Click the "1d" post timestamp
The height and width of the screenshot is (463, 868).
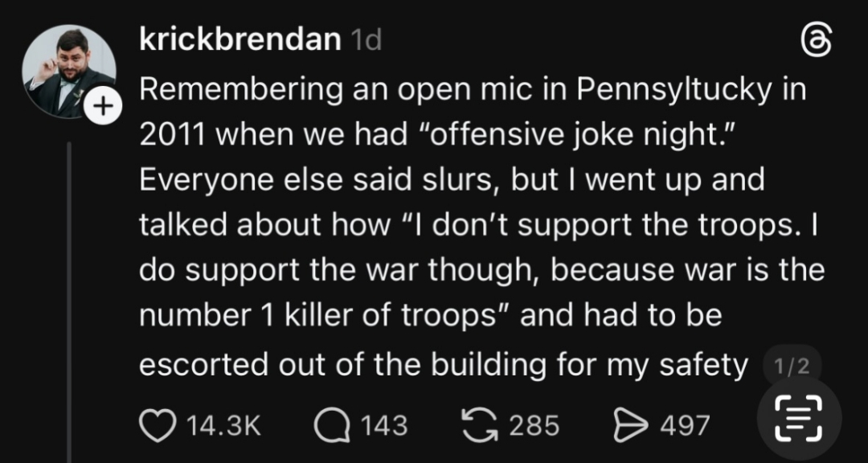(x=366, y=41)
